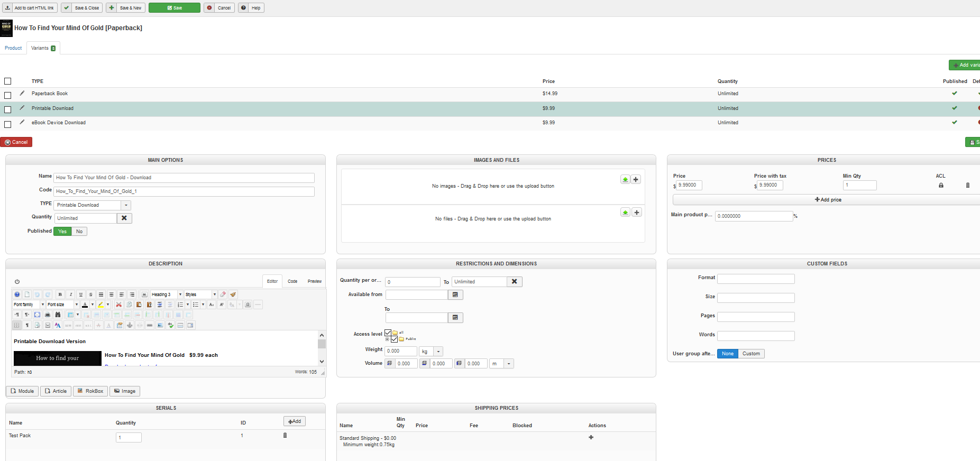The image size is (980, 461).
Task: Open the text color picker swatch
Action: 85,305
